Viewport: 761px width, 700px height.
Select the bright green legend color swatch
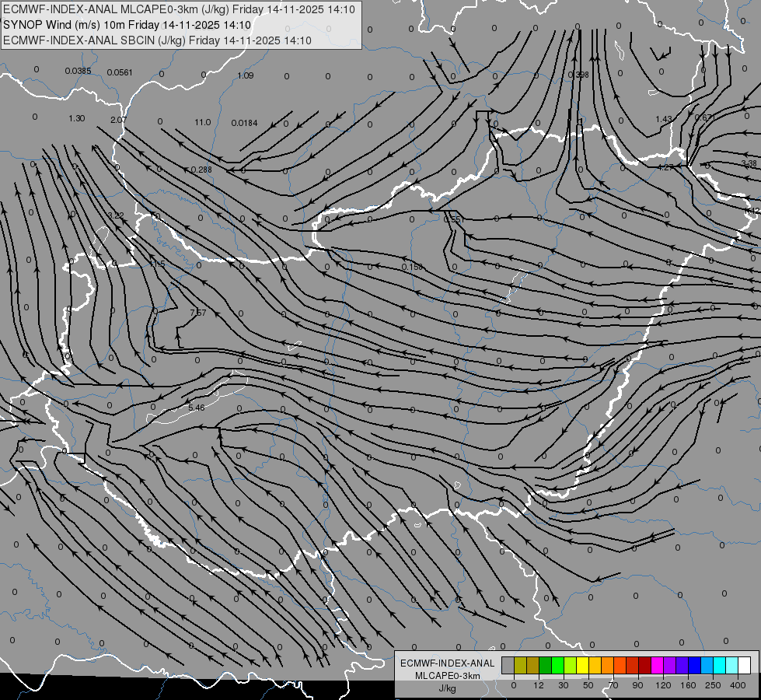click(557, 665)
